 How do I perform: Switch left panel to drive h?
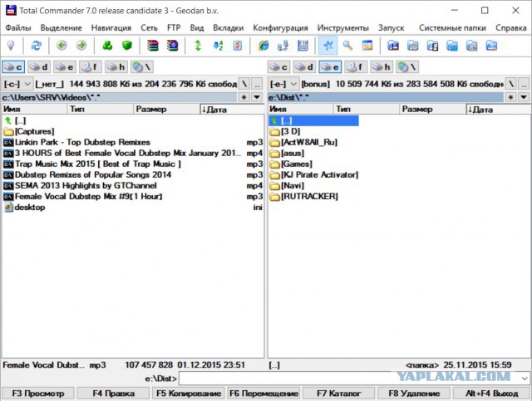click(116, 67)
